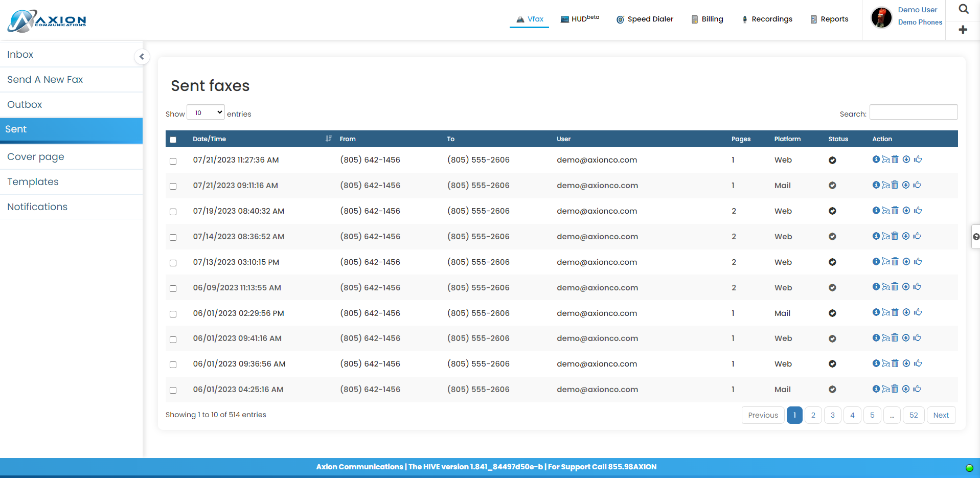Screen dimensions: 980x478
Task: Switch to the Billing tab
Action: tap(707, 19)
